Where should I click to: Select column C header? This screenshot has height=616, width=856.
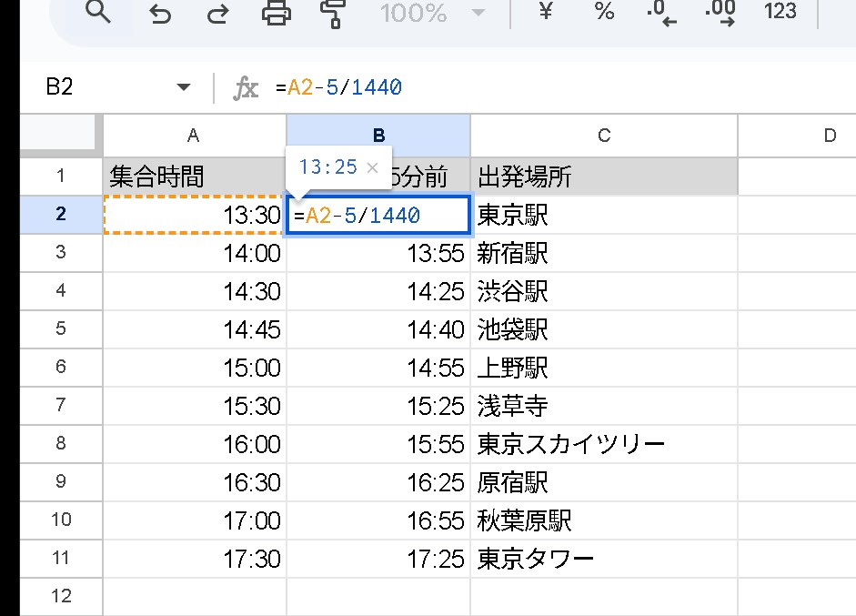[x=603, y=136]
